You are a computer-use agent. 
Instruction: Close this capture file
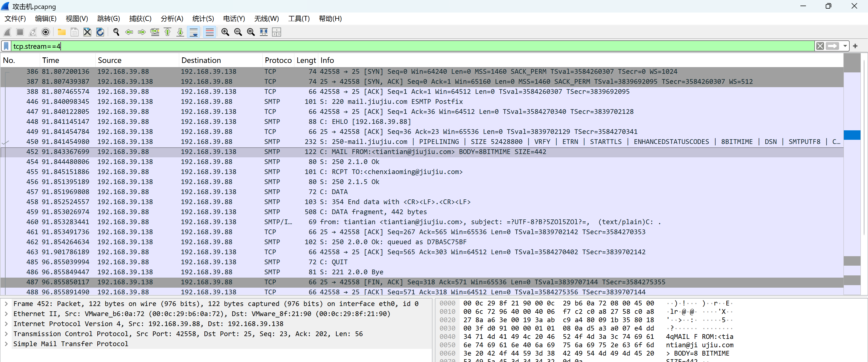click(87, 32)
